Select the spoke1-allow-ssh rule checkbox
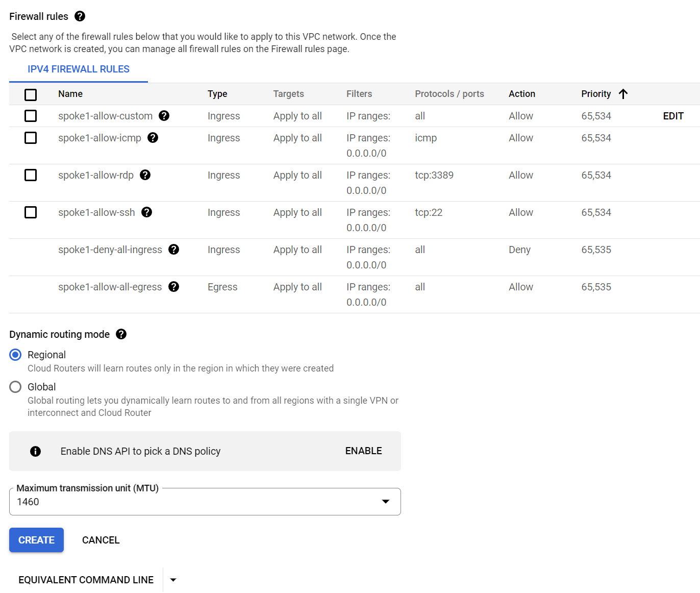The width and height of the screenshot is (700, 593). [x=31, y=212]
